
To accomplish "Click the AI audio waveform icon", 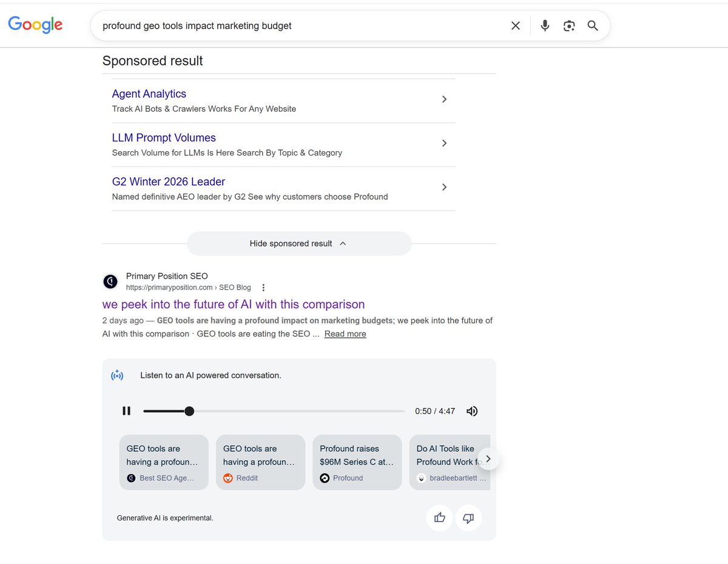I will (117, 375).
